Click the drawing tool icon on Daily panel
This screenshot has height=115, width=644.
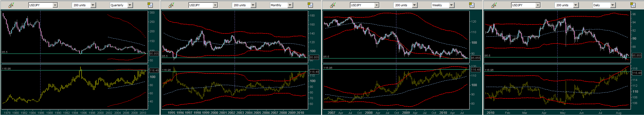coord(494,5)
